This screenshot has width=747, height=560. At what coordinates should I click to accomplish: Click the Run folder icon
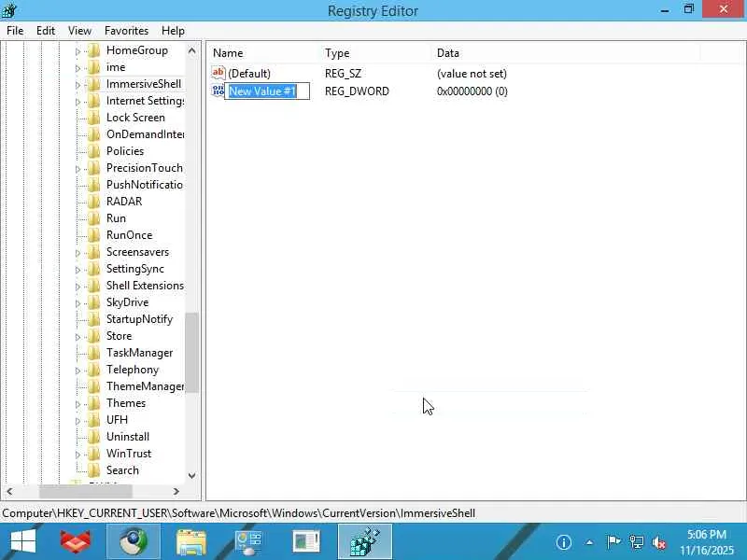point(94,218)
